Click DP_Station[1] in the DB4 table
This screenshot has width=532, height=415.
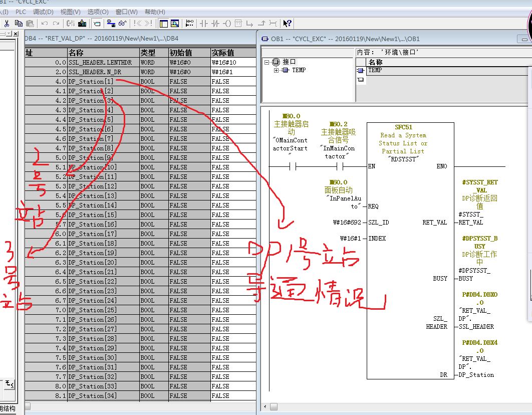pos(91,81)
